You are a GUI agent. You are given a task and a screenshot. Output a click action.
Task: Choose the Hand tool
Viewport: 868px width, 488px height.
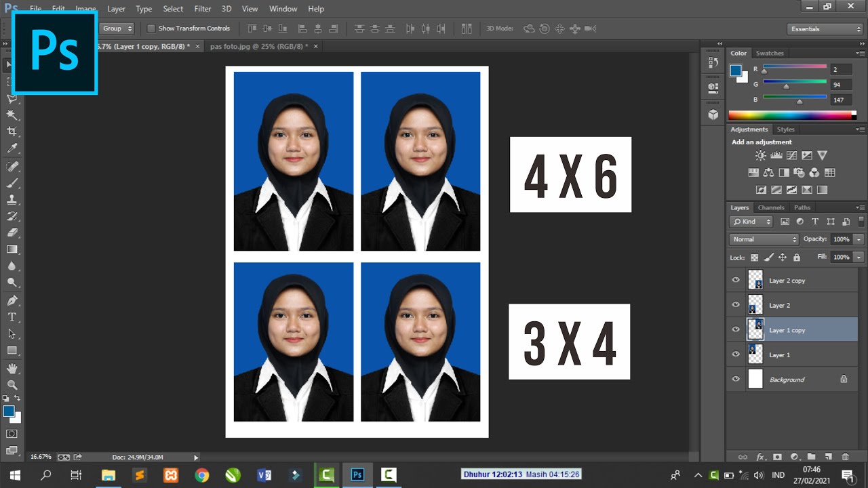[x=12, y=368]
